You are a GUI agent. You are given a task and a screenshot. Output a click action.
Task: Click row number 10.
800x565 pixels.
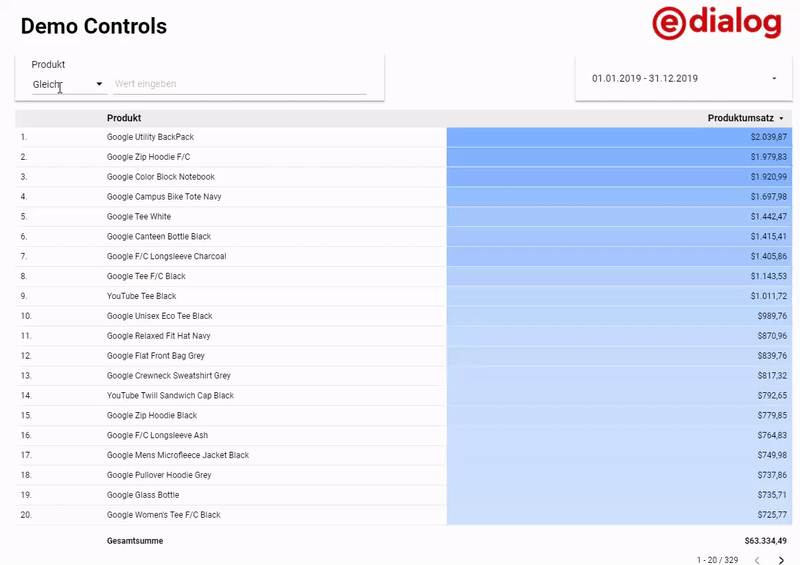26,316
